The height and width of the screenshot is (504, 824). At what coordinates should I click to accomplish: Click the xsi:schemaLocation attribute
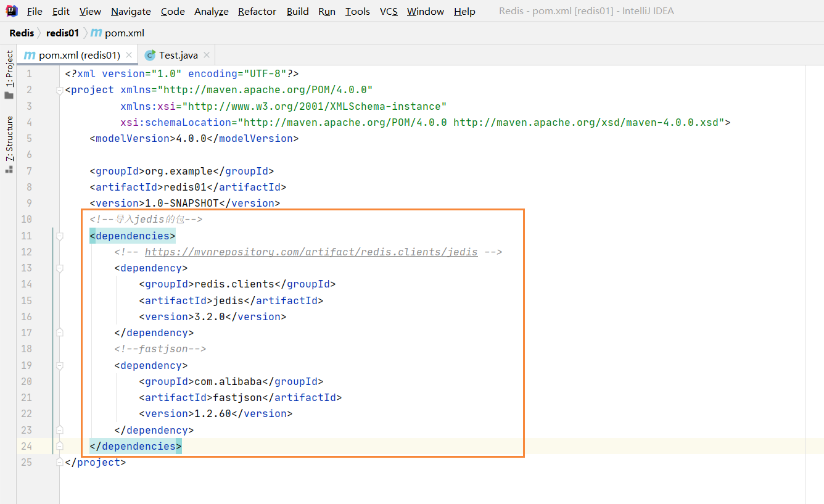point(176,122)
